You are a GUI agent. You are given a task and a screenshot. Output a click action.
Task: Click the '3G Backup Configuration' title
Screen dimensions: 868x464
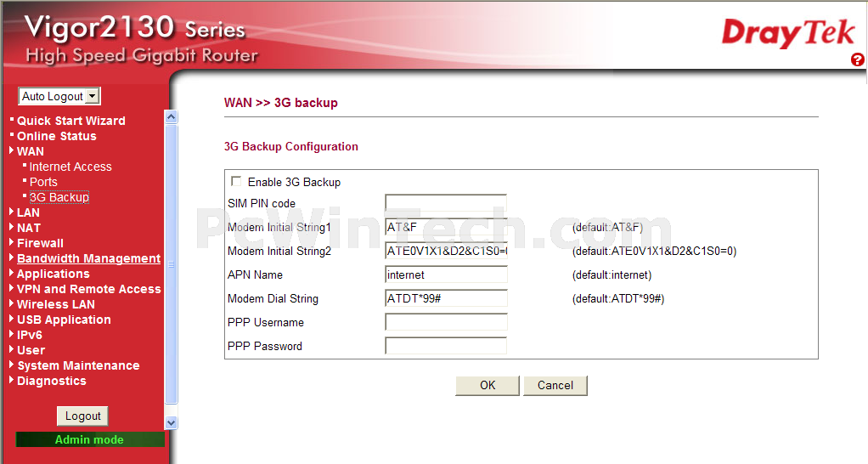(x=291, y=147)
